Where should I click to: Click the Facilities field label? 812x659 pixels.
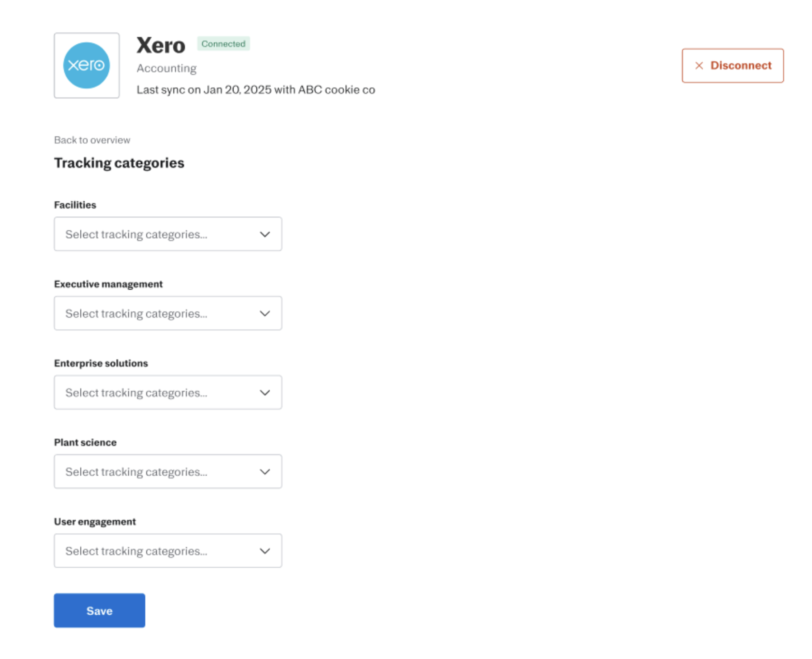75,205
